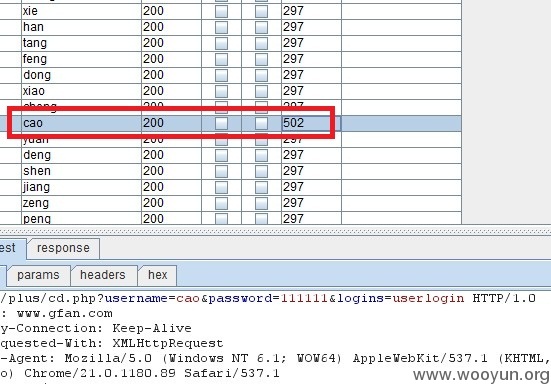
Task: Select the feng payload cell
Action: (81, 59)
